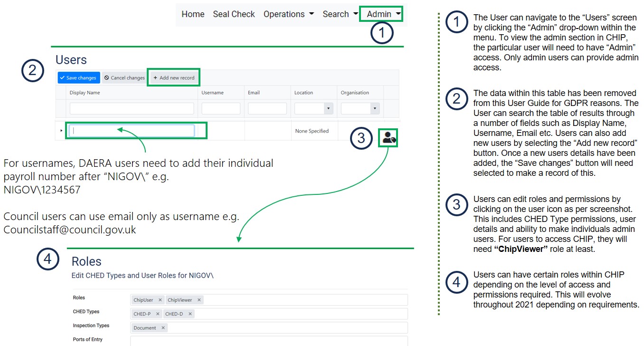644x346 pixels.
Task: Focus the Username filter input box
Action: (221, 109)
